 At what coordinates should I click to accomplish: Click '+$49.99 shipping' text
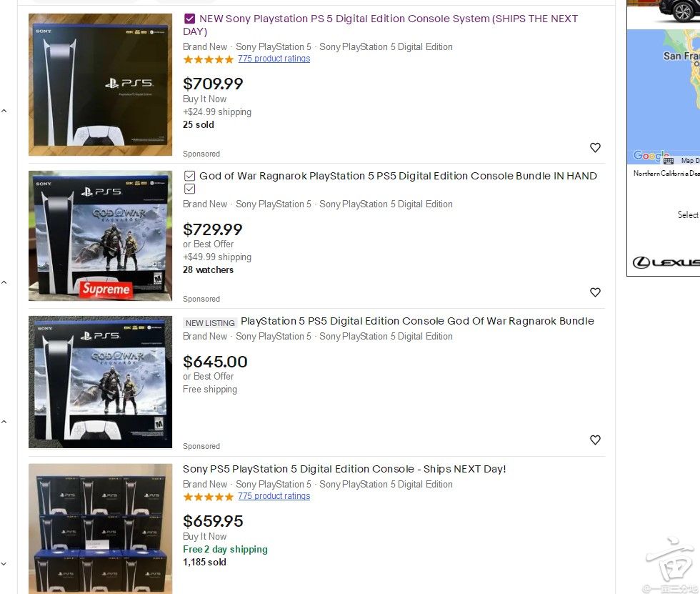pyautogui.click(x=217, y=257)
